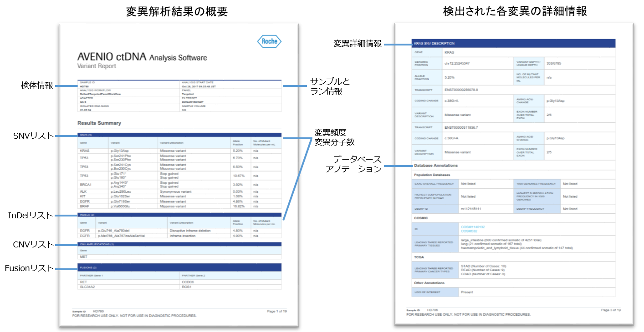Click the 'SNVS (9)' table header bar
Screen dimensions: 644x332
pos(179,135)
